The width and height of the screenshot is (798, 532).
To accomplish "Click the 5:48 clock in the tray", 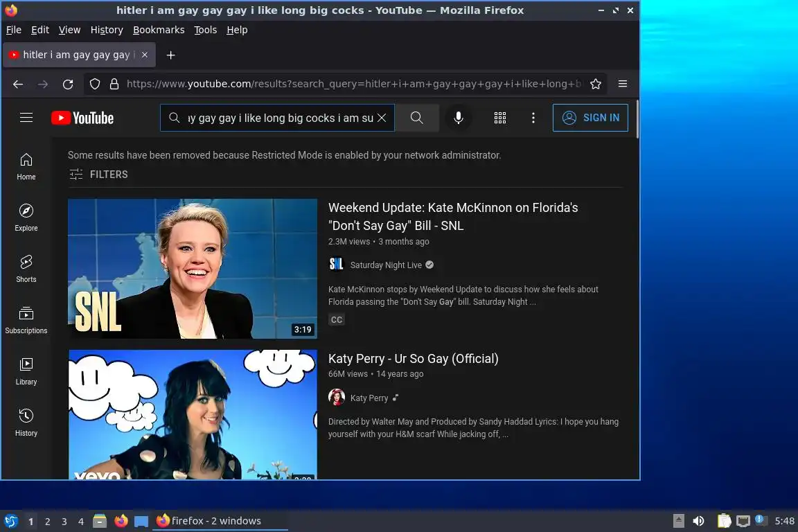I will pyautogui.click(x=784, y=521).
